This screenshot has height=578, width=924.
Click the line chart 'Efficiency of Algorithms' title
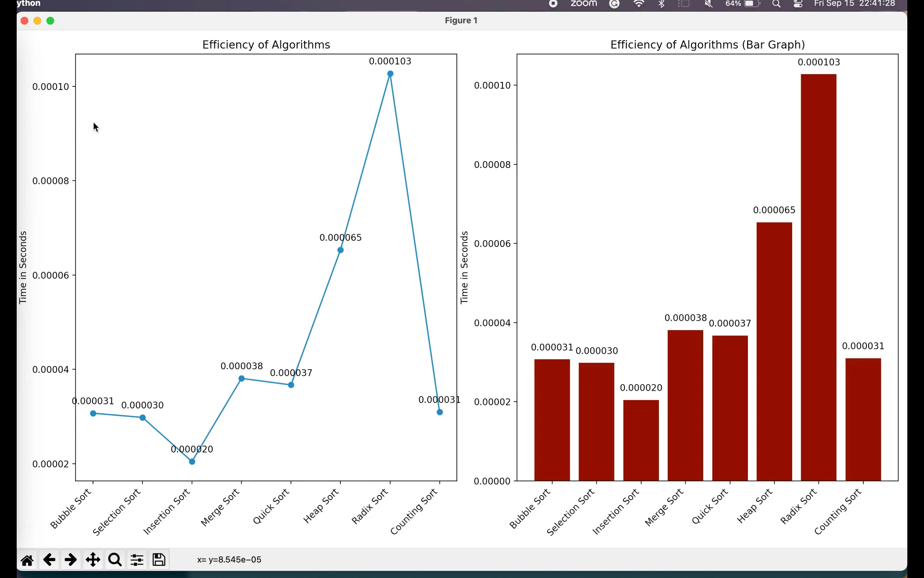pos(266,45)
